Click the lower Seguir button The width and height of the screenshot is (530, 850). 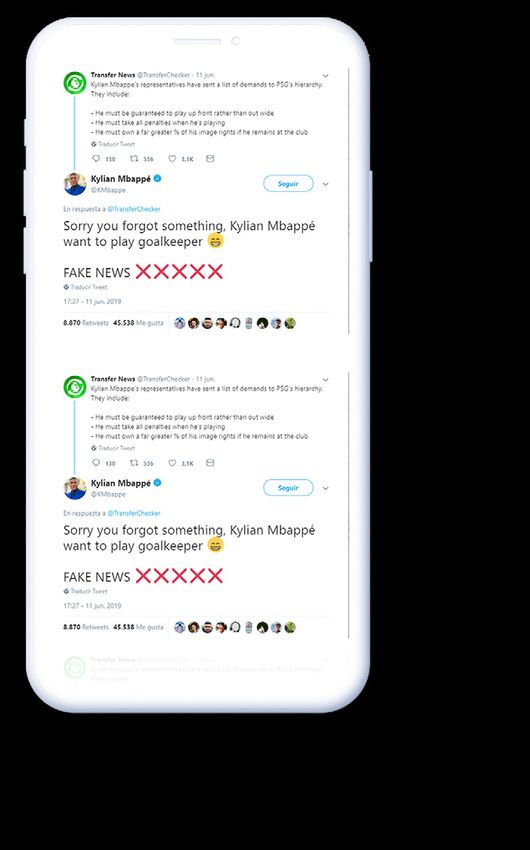click(x=288, y=488)
